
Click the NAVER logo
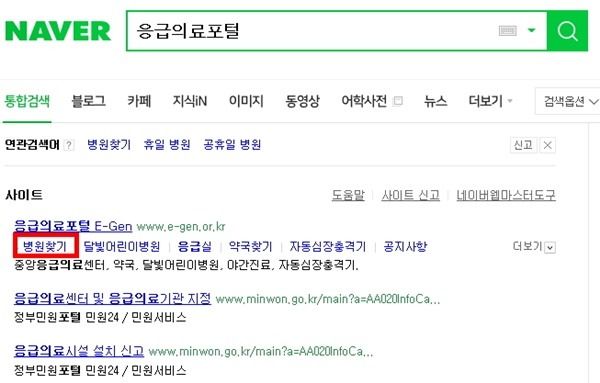[58, 31]
